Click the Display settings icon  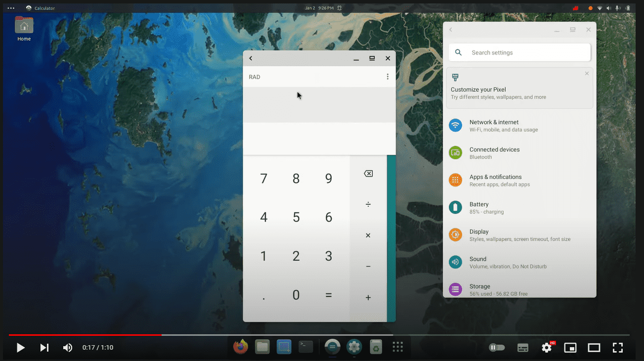pyautogui.click(x=455, y=234)
